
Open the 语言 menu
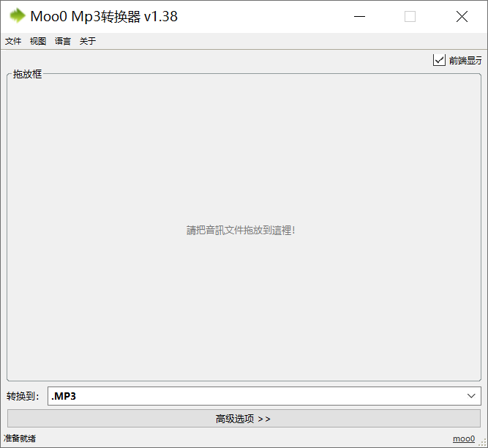(63, 41)
